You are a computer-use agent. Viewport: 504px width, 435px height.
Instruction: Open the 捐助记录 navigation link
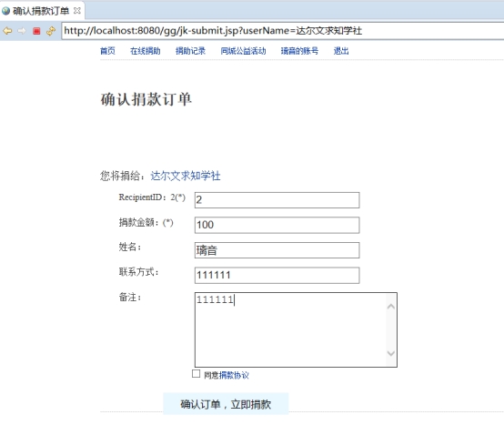[x=190, y=51]
